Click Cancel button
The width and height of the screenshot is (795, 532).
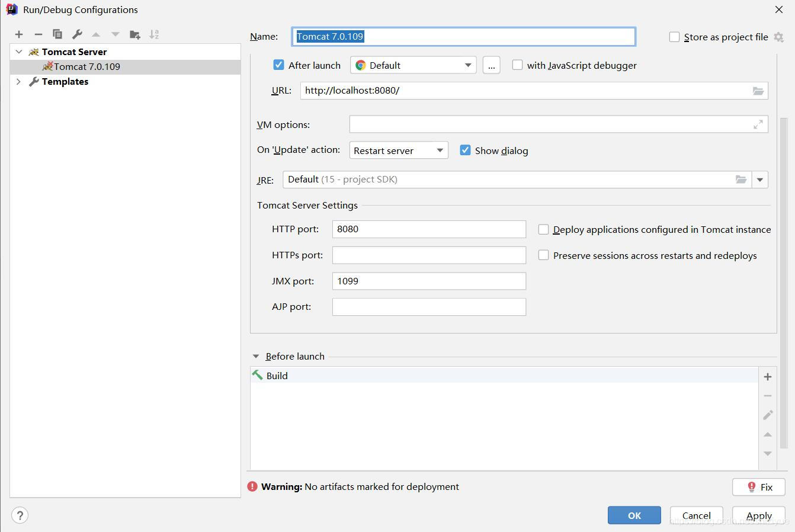click(x=697, y=515)
